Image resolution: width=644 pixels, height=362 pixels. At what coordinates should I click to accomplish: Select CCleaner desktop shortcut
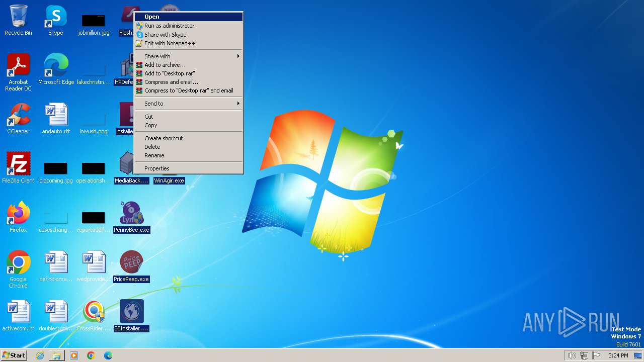click(18, 119)
